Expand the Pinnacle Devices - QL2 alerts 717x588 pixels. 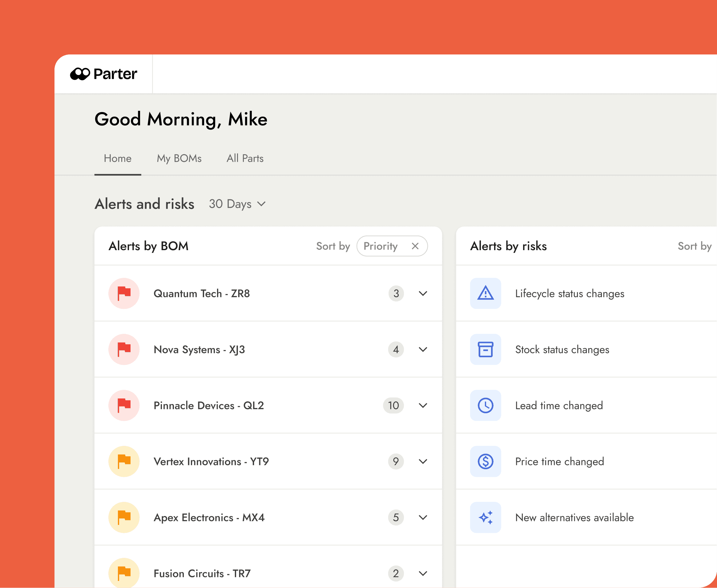[x=423, y=406]
